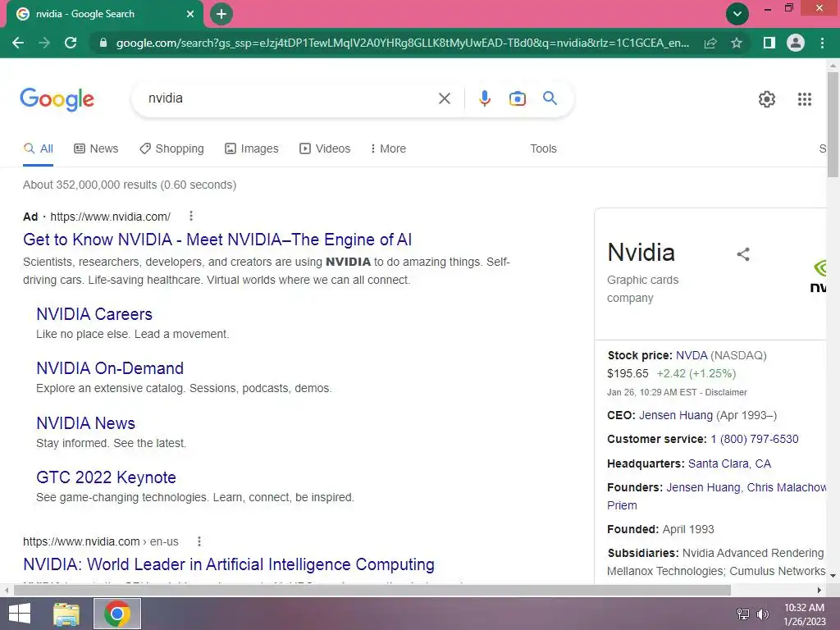This screenshot has width=840, height=630.
Task: Open Google quick settings gear
Action: click(767, 99)
